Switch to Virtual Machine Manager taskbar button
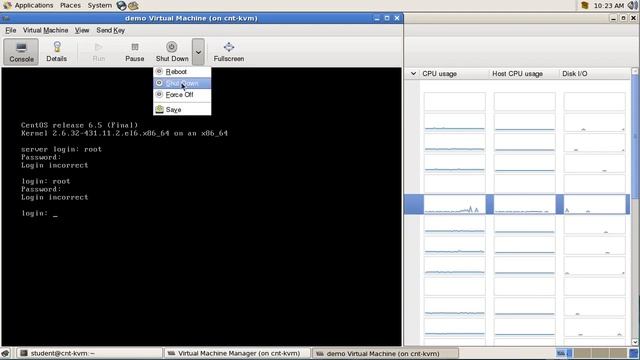The height and width of the screenshot is (360, 640). (237, 353)
